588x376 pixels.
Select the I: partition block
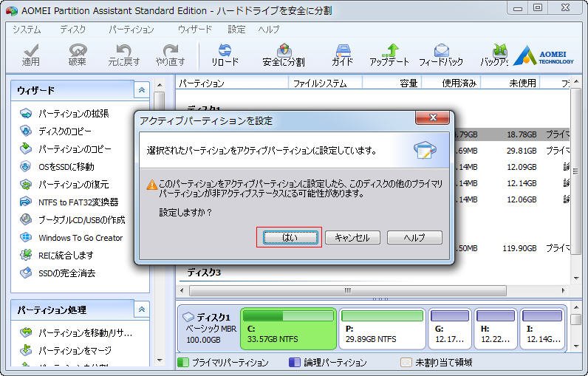click(x=542, y=329)
